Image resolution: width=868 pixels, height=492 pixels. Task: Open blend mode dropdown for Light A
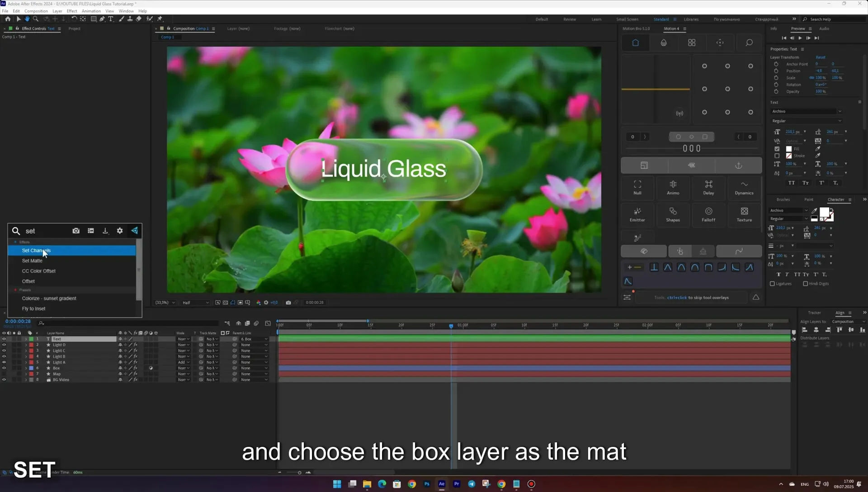(x=184, y=362)
